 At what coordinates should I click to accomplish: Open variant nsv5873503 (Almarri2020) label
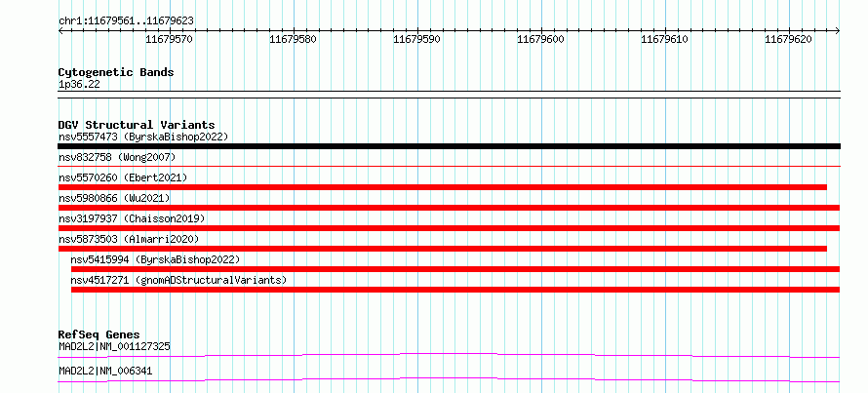pos(129,239)
